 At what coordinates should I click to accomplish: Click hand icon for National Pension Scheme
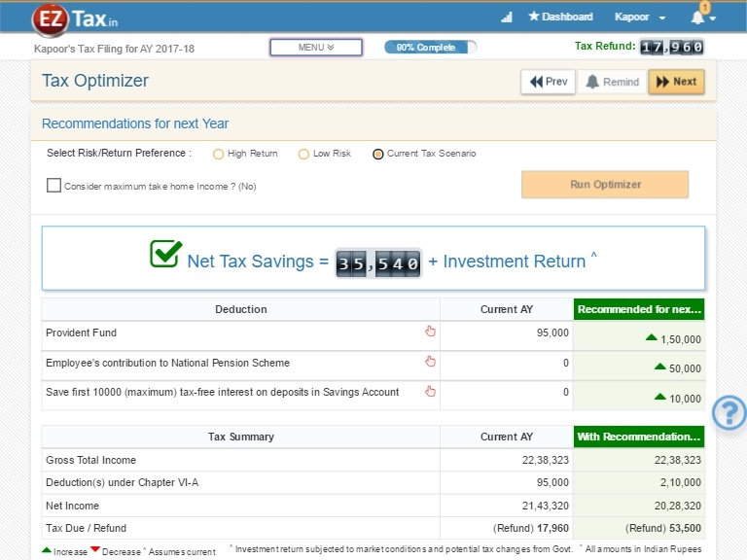(430, 362)
